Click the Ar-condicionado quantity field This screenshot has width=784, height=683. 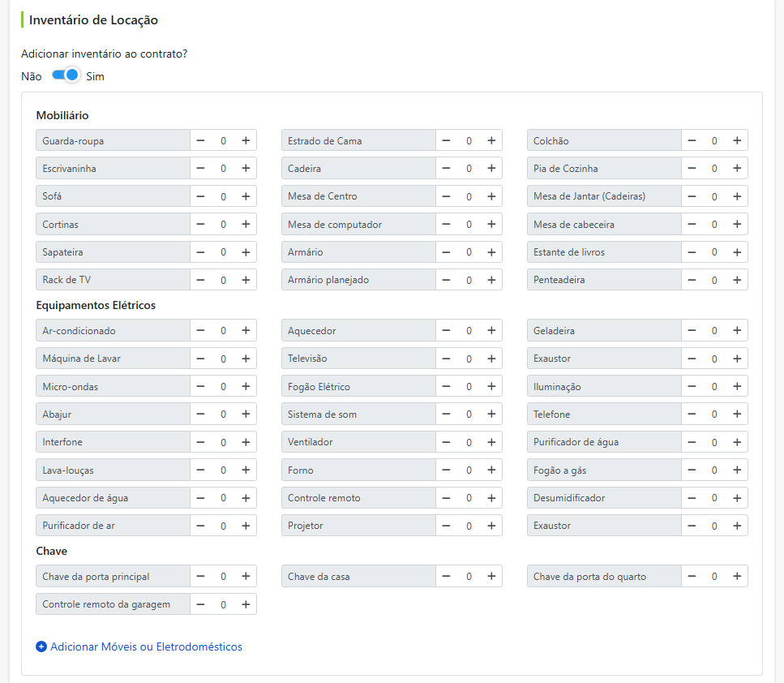(223, 330)
